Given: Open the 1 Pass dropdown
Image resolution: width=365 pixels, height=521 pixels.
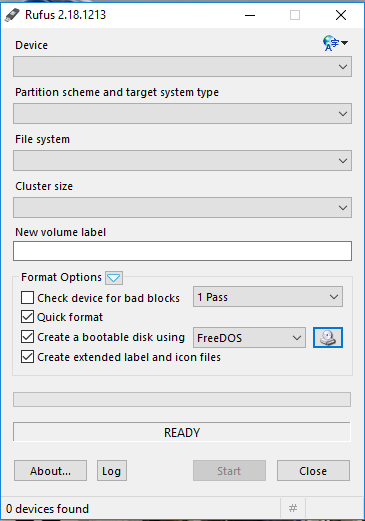Looking at the screenshot, I should (268, 297).
